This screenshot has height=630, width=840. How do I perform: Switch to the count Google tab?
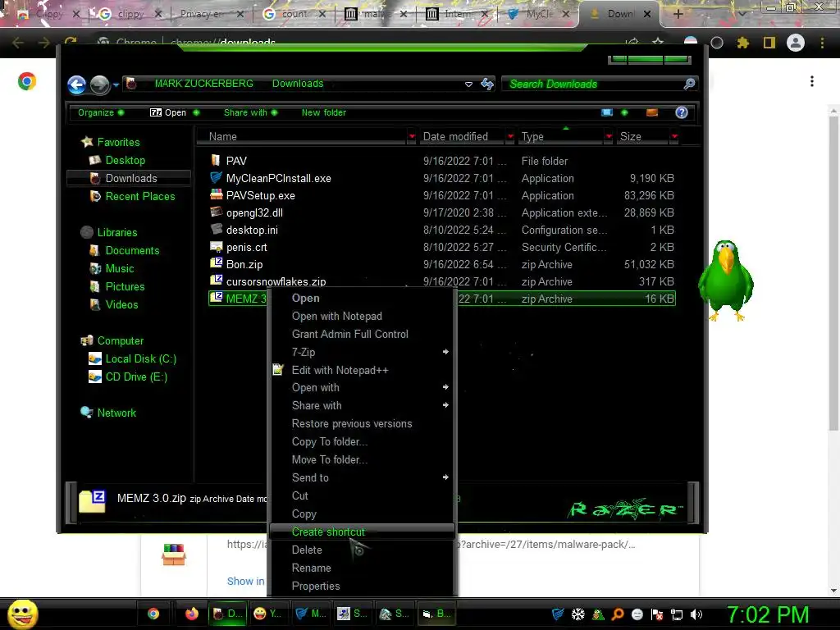[292, 14]
